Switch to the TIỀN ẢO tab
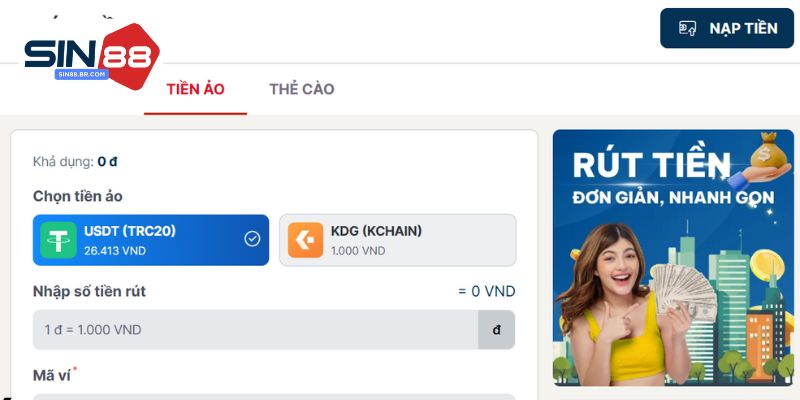This screenshot has height=400, width=800. pos(195,89)
